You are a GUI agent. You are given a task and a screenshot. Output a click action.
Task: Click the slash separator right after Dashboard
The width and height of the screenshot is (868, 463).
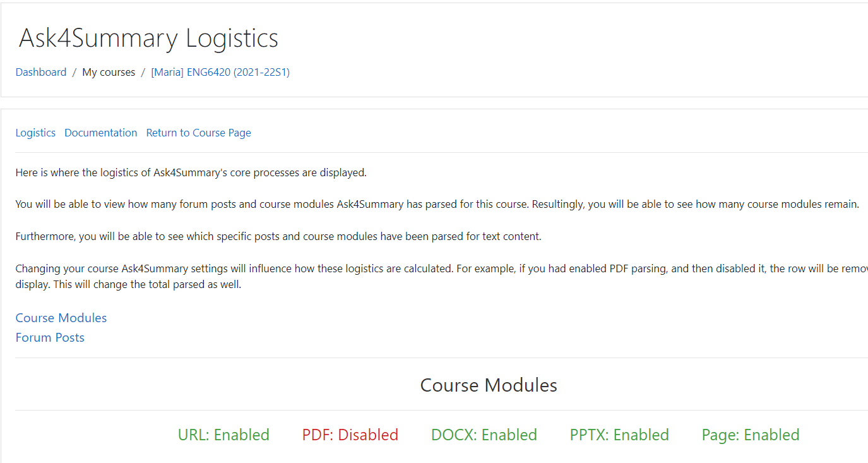pyautogui.click(x=74, y=72)
